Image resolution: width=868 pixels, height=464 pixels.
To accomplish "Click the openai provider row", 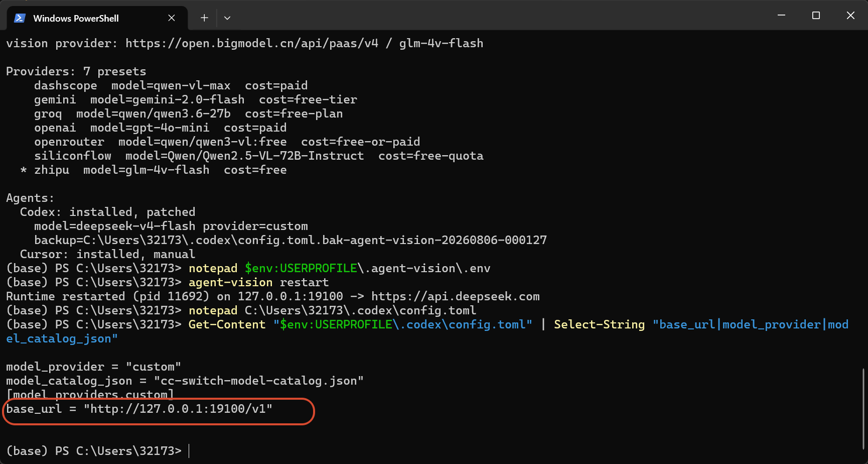I will pos(161,128).
